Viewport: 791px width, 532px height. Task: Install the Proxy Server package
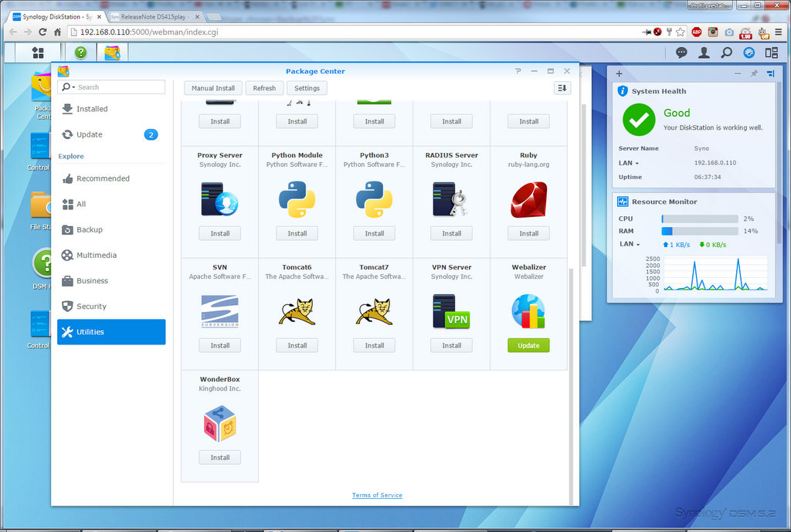click(220, 233)
